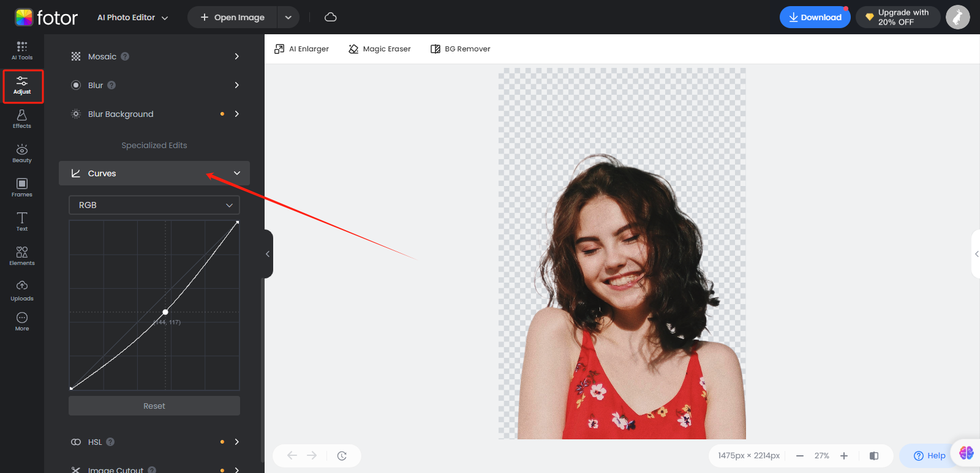Collapse the left panel handle
980x473 pixels.
click(x=268, y=254)
